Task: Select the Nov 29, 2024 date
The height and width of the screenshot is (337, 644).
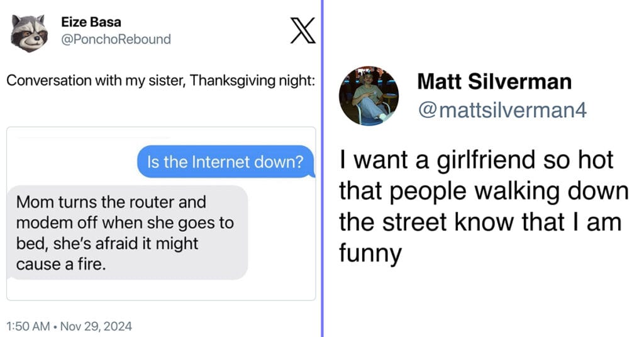Action: coord(96,326)
